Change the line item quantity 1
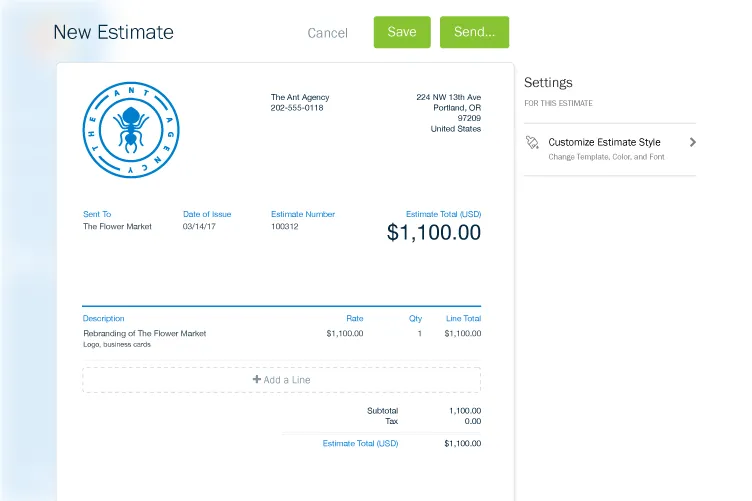752x501 pixels. [x=419, y=334]
